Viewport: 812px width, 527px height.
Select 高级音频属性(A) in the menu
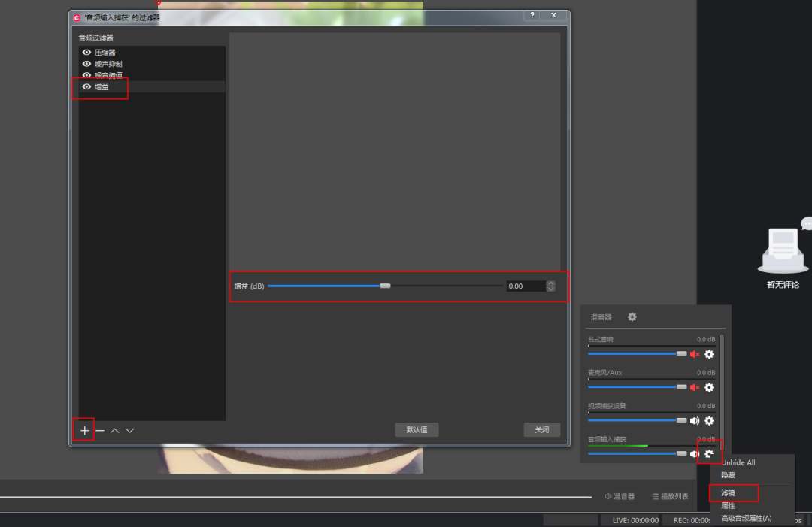[x=747, y=518]
